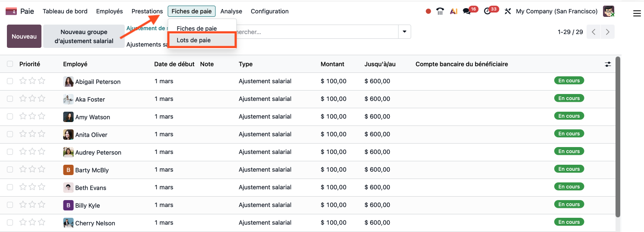Screen dimensions: 644x232
Task: Open the Configuration menu
Action: (x=269, y=11)
